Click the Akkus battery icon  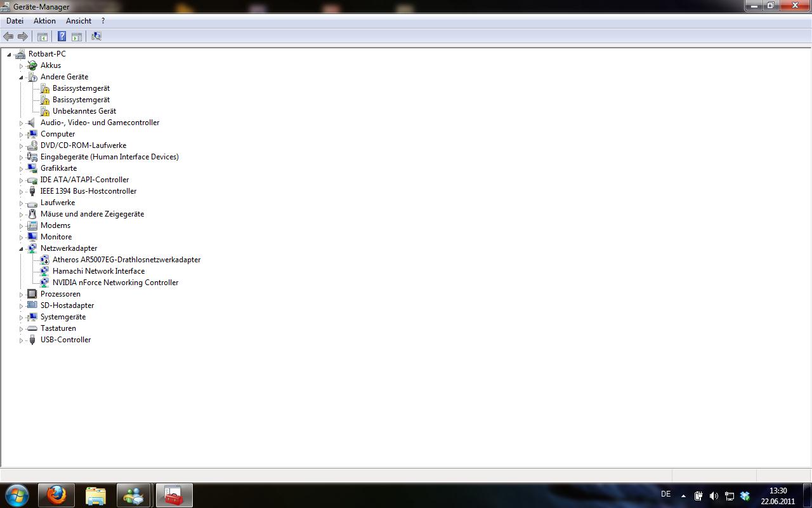point(32,65)
